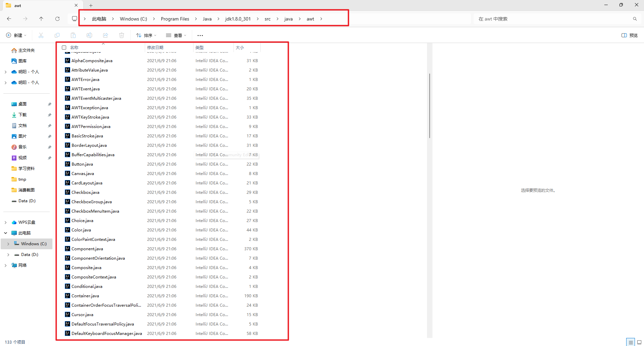Image resolution: width=644 pixels, height=346 pixels.
Task: Click Program Files in the address path
Action: point(175,19)
